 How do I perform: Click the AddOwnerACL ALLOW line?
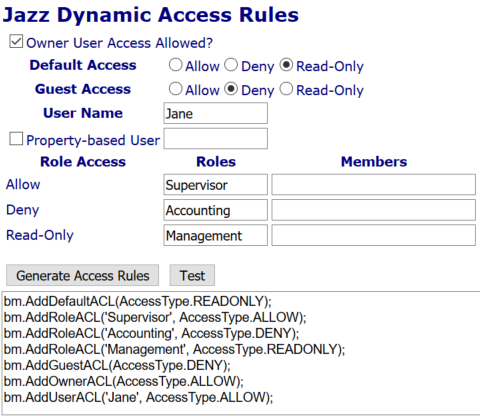click(x=124, y=381)
